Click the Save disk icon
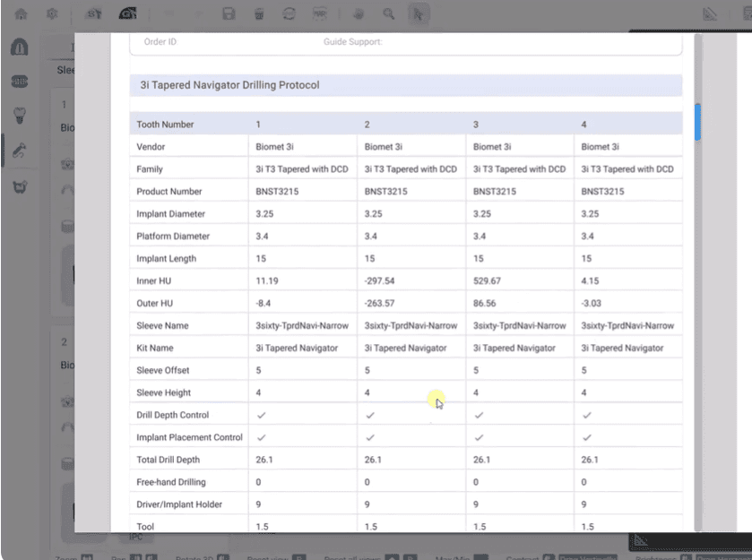752x560 pixels. [x=229, y=14]
